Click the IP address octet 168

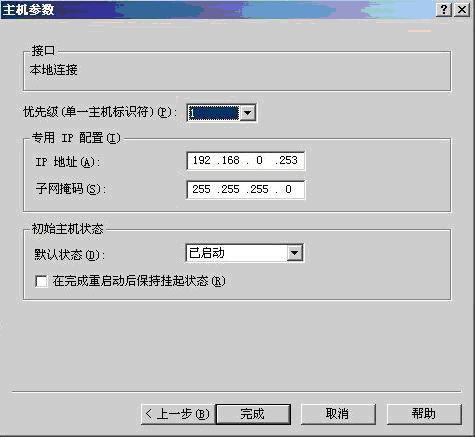(230, 160)
